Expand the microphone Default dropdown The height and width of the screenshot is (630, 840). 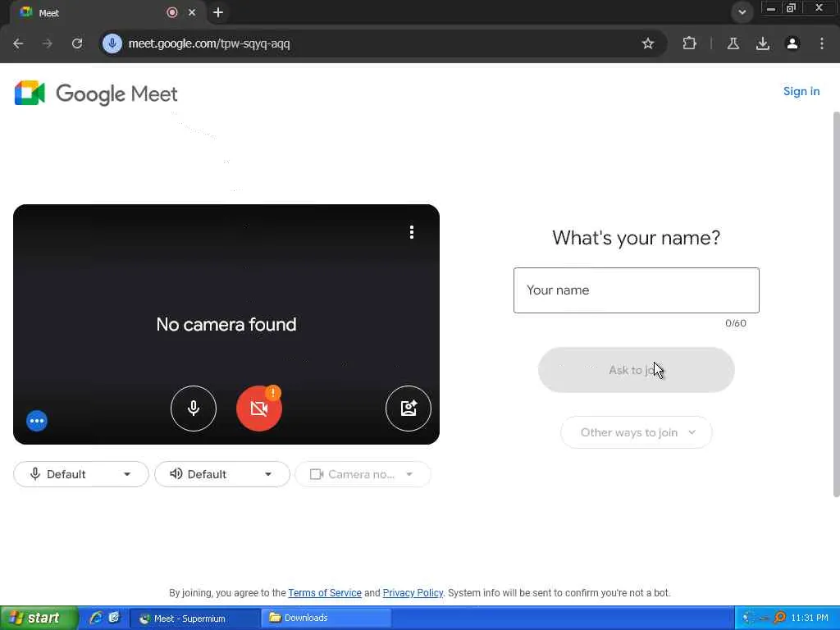[81, 474]
